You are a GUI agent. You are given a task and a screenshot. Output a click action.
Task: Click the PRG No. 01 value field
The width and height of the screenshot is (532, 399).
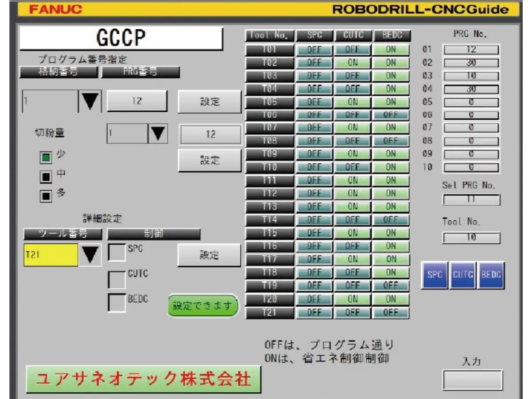pos(471,50)
